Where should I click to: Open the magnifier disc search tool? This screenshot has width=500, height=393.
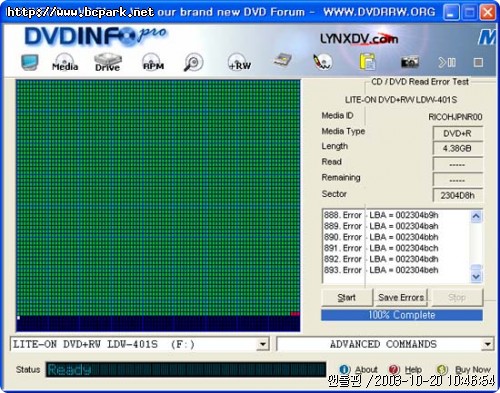193,62
